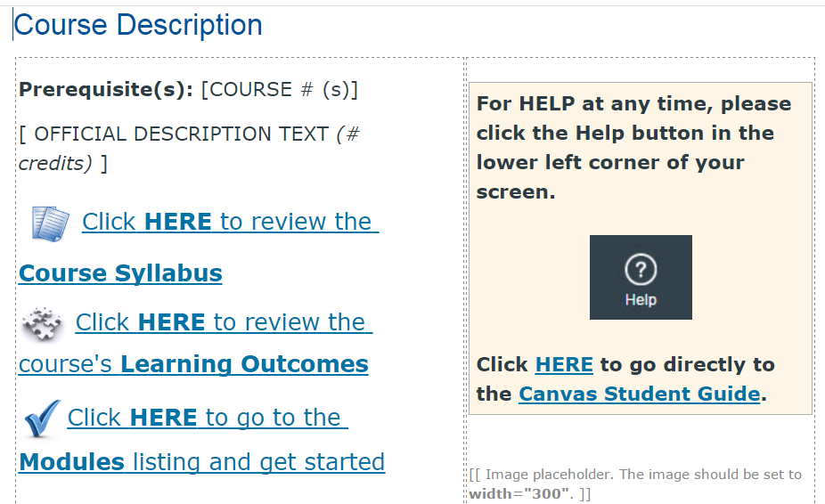Viewport: 825px width, 504px height.
Task: Place cursor in Course Description heading
Action: point(138,25)
